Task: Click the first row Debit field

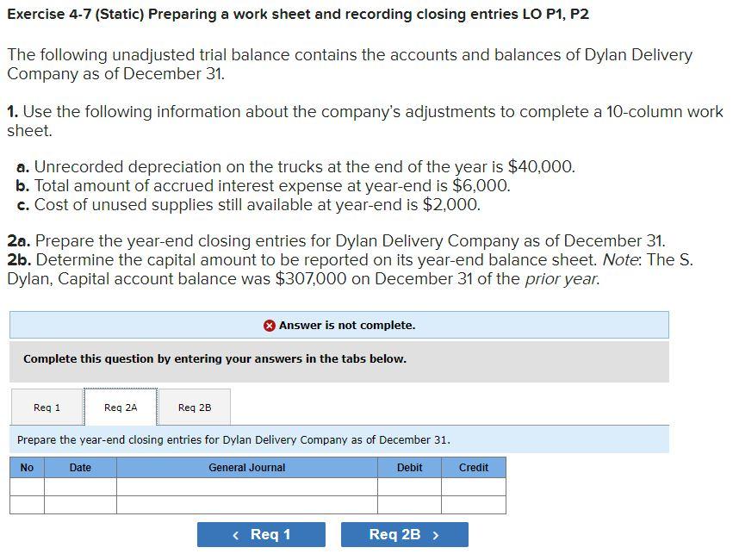Action: coord(409,485)
